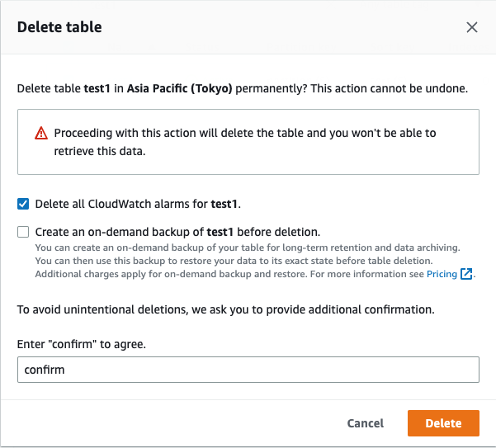This screenshot has width=496, height=448.
Task: Click the red warning triangle icon
Action: click(41, 133)
